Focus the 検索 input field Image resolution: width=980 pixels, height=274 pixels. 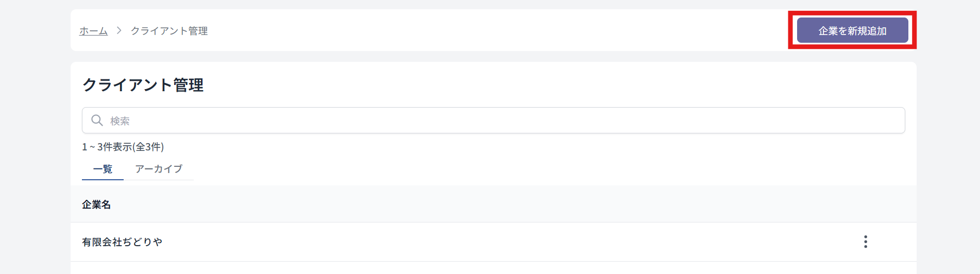[493, 121]
